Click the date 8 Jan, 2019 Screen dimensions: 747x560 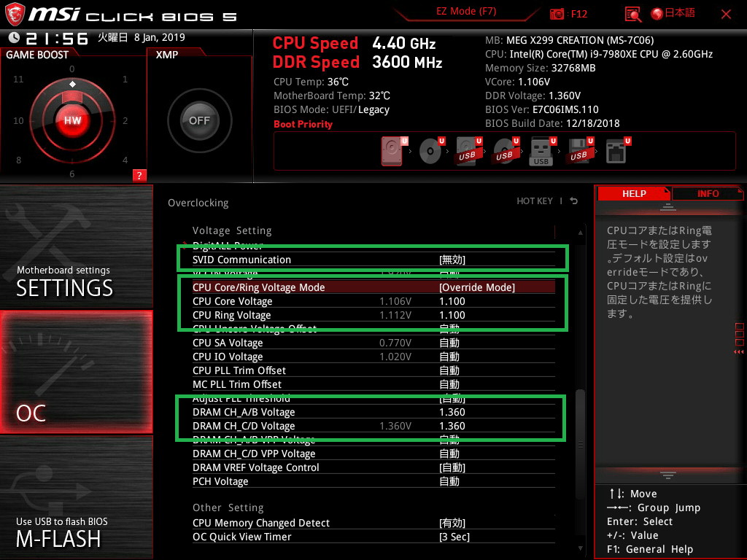[159, 37]
